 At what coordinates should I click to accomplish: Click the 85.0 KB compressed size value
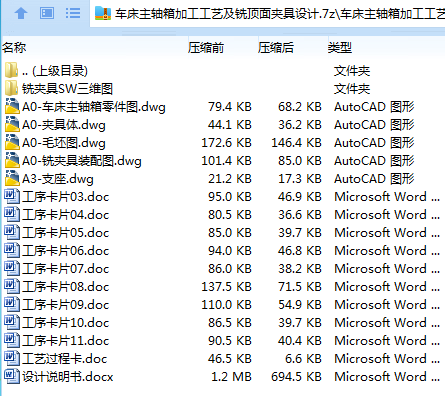coord(300,161)
